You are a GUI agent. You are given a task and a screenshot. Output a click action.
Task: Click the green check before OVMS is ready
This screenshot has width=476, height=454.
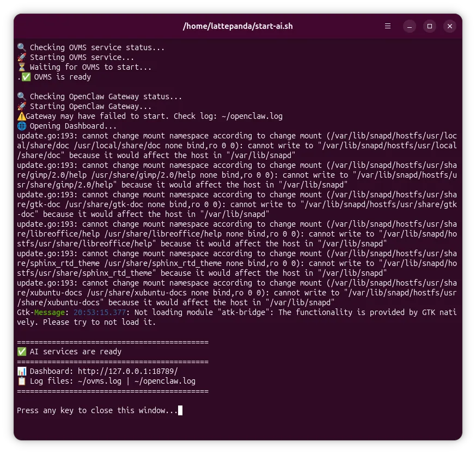point(26,77)
